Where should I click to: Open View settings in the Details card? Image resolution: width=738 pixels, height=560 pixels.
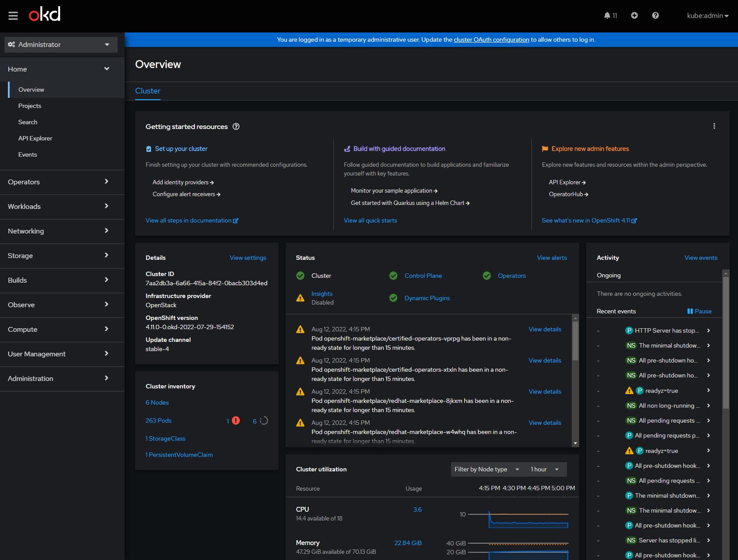(x=247, y=258)
